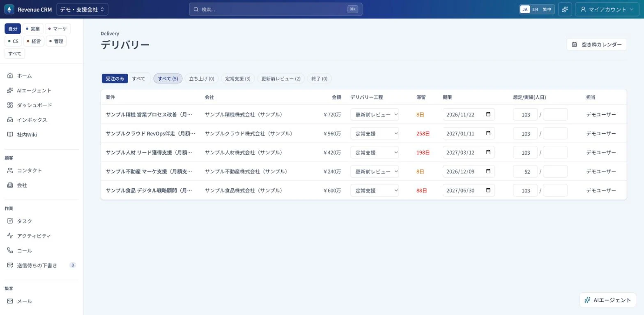Open date picker icon for 2026/11/22

(488, 114)
